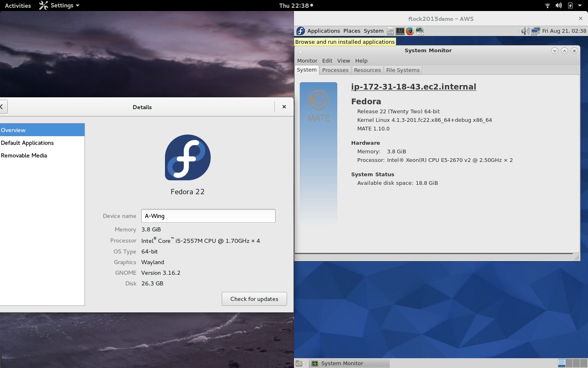
Task: Open the GNOME system menu arrow
Action: (580, 6)
